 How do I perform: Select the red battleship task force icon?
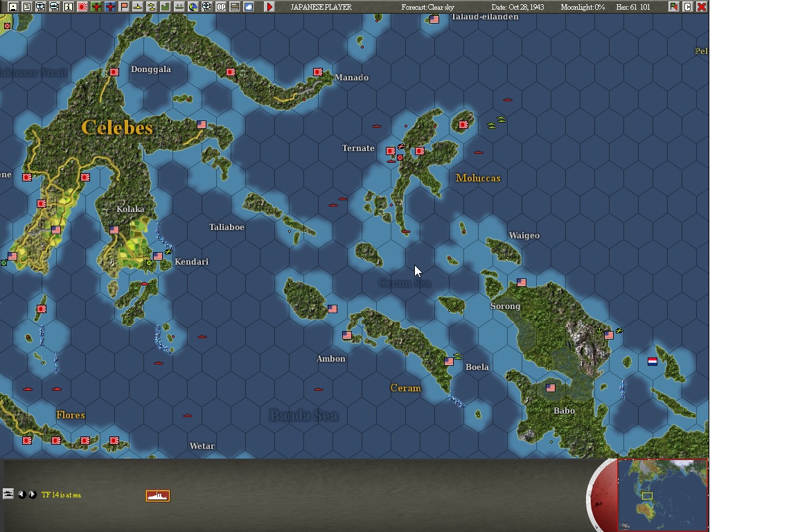[158, 495]
